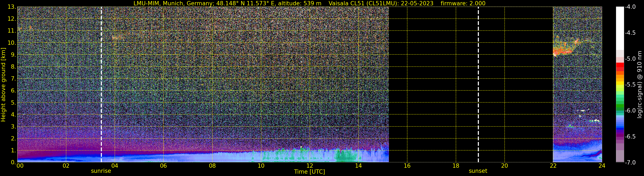Click the 22 tick on time axis
Viewport: 644px width, 176px height.
point(553,166)
